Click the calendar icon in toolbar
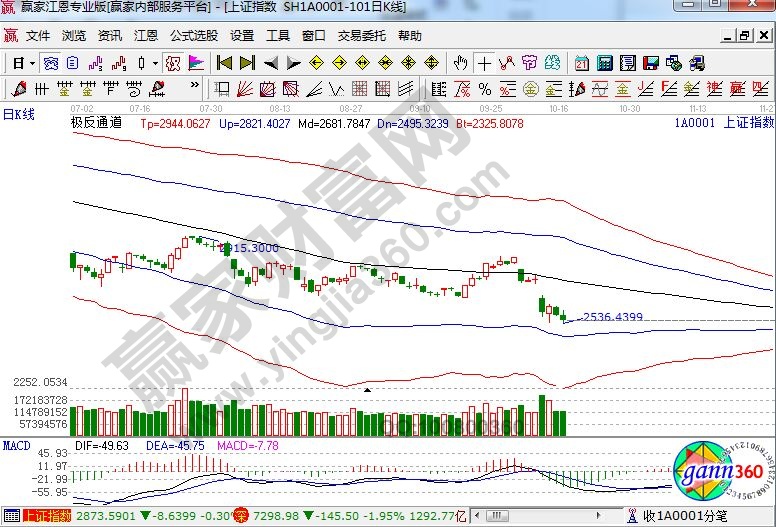 tap(580, 62)
